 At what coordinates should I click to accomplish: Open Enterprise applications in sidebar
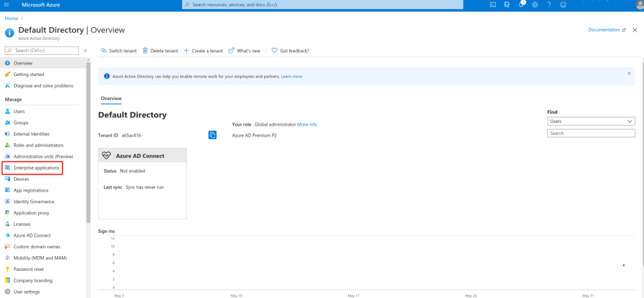(x=37, y=168)
